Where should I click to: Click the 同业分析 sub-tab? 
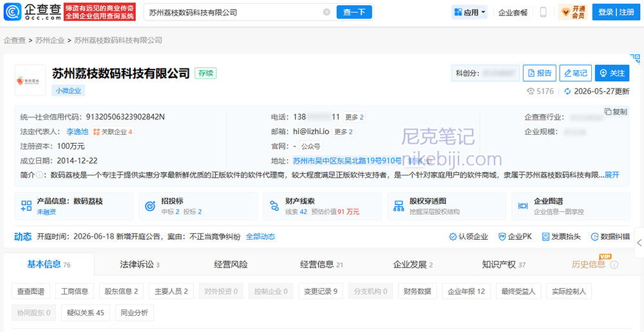click(x=135, y=313)
